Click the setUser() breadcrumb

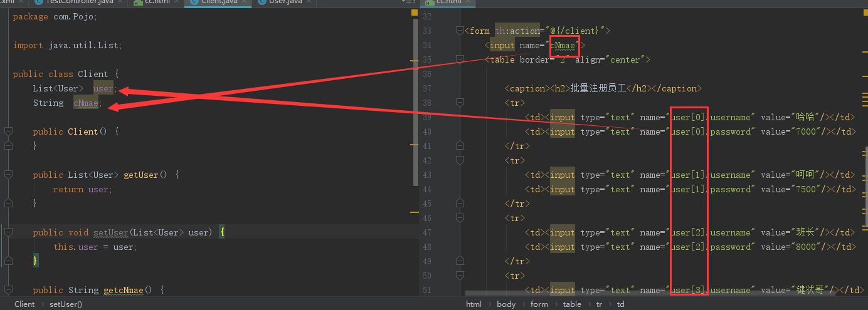pos(66,304)
